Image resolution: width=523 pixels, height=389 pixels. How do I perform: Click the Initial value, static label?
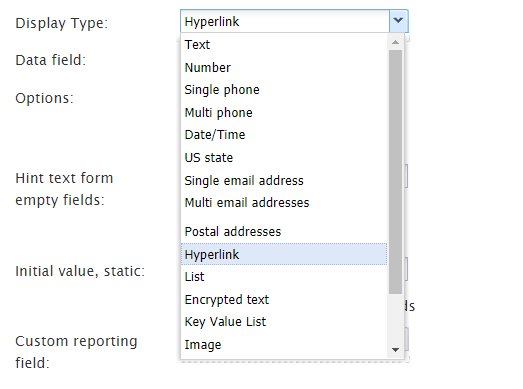[x=80, y=271]
